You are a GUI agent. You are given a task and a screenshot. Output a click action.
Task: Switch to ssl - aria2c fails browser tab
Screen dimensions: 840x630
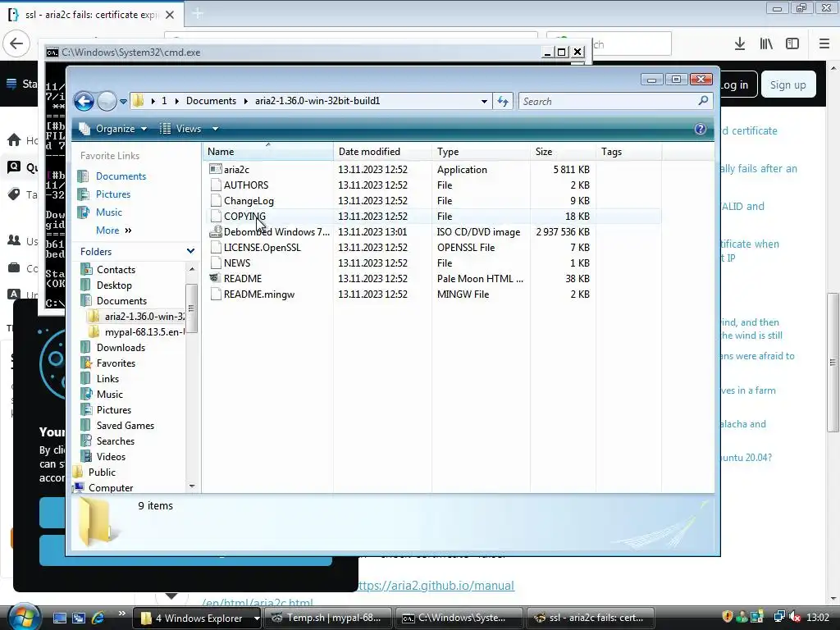tap(91, 15)
